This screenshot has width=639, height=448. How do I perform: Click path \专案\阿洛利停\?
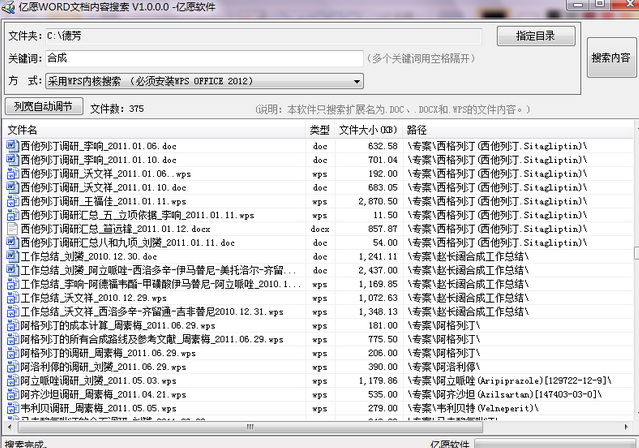[444, 367]
